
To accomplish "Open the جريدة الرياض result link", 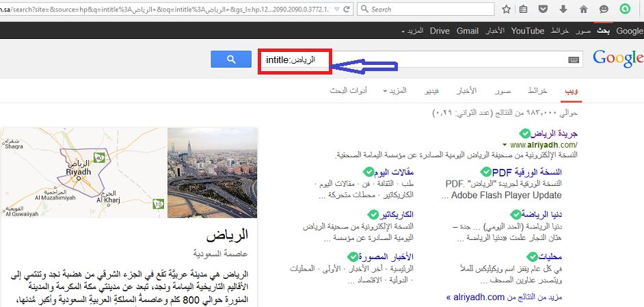I will [x=554, y=133].
